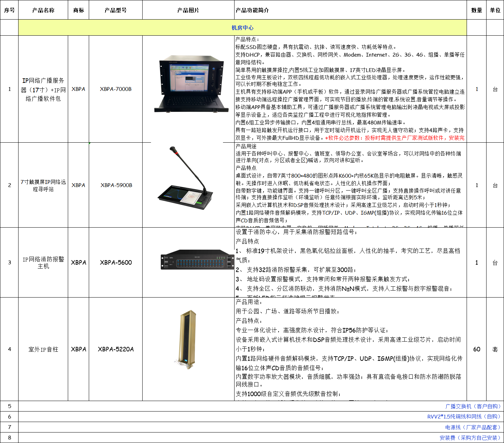This screenshot has height=443, width=504.
Task: Click the 室外IP音柱 name cell
Action: (43, 349)
